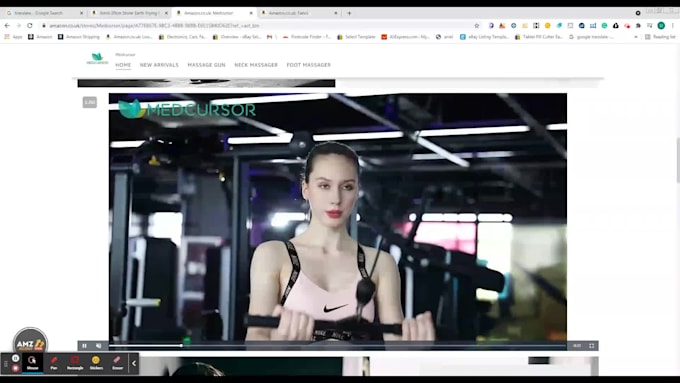
Task: Click the black extension icon with white shape
Action: pos(615,26)
